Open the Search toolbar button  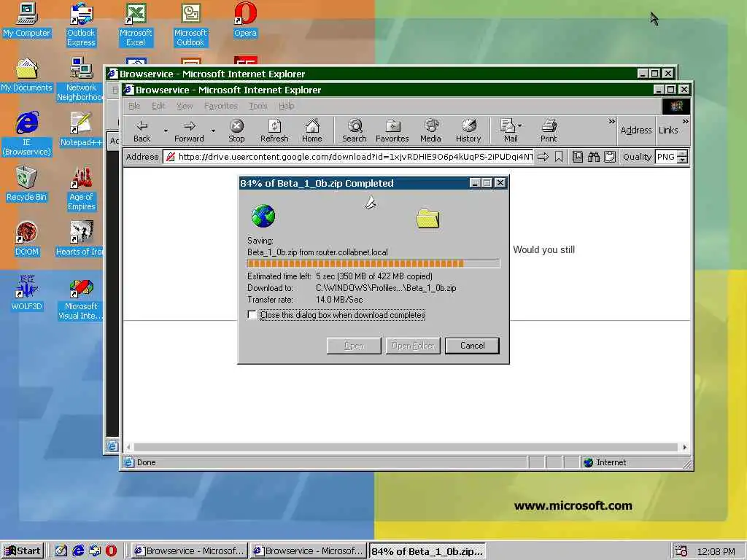355,131
